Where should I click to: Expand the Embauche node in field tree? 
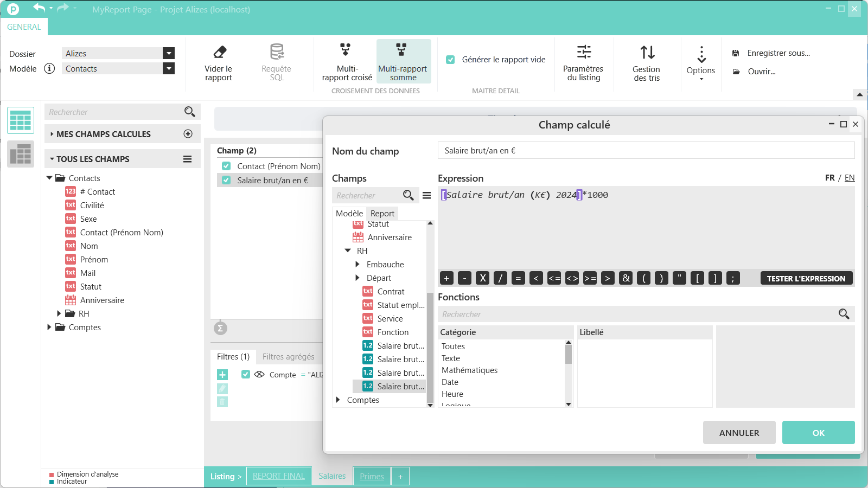tap(358, 264)
